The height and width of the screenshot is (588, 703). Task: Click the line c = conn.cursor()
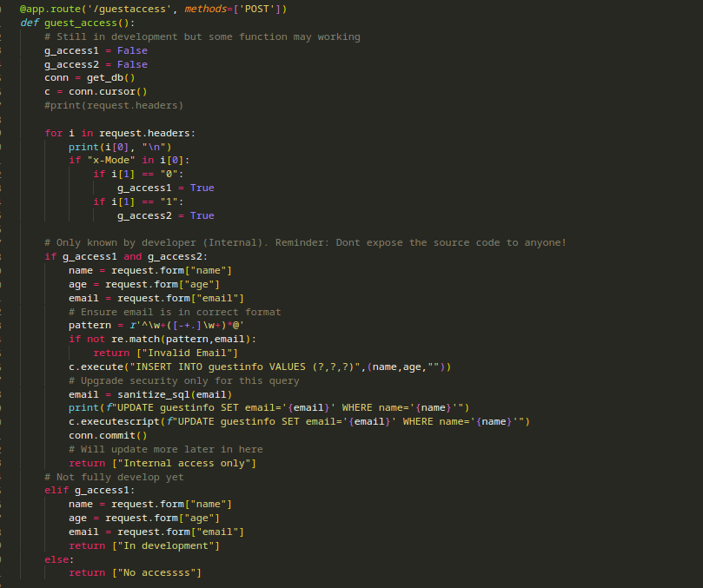96,92
